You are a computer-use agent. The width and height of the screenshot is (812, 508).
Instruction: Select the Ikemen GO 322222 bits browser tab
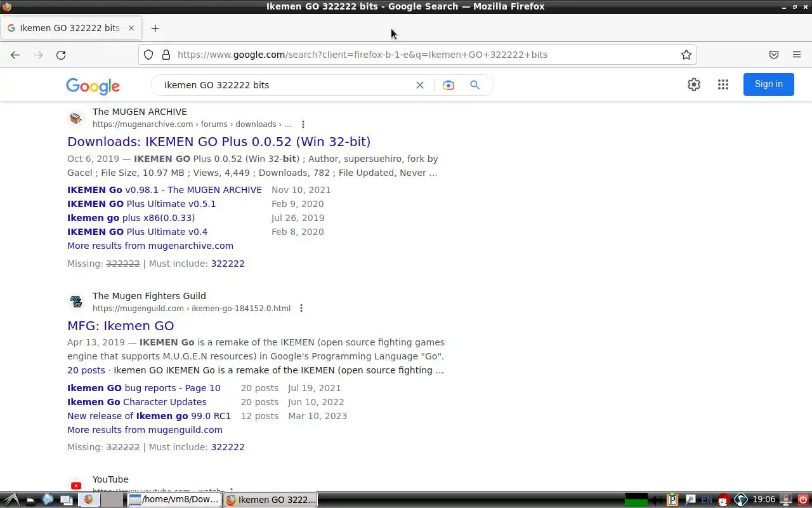(x=70, y=28)
